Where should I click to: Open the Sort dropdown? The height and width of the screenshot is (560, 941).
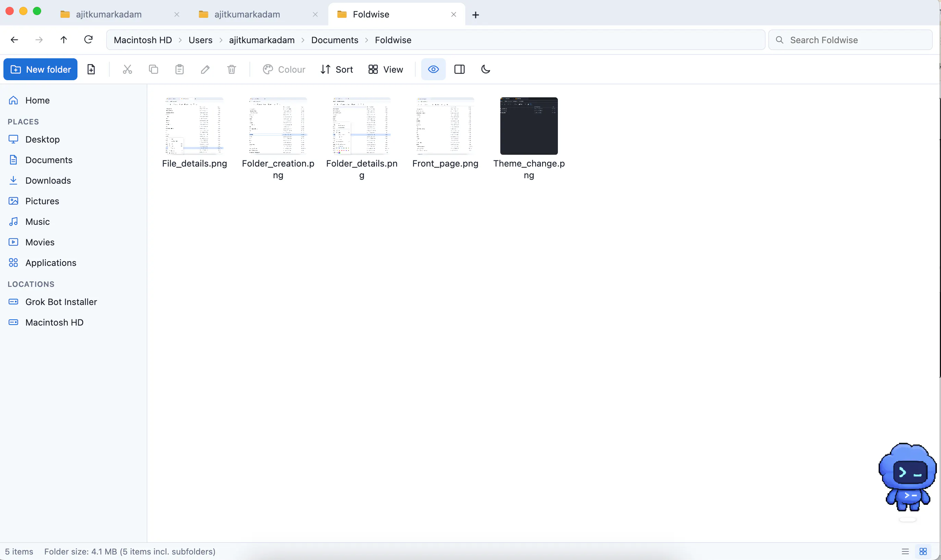coord(337,70)
